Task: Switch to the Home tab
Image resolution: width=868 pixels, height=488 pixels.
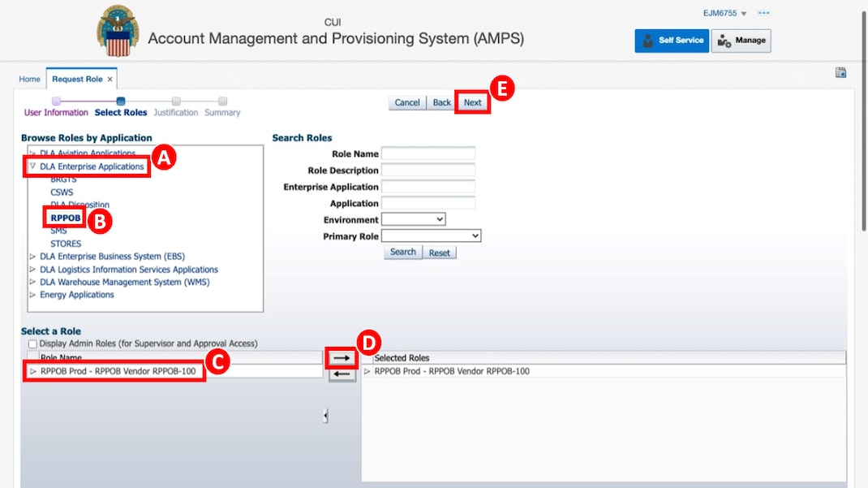Action: pos(29,80)
